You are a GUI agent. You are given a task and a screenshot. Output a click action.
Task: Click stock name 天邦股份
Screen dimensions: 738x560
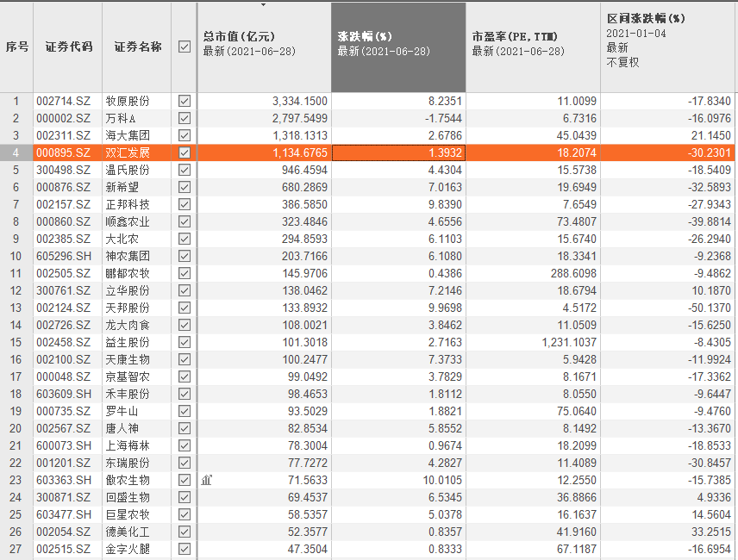[128, 308]
